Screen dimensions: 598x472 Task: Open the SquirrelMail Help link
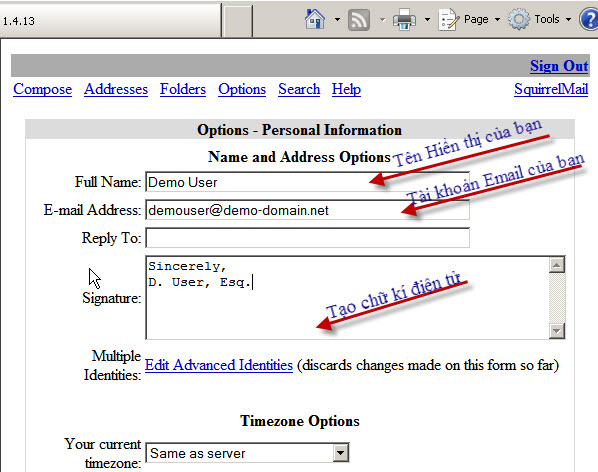point(346,89)
